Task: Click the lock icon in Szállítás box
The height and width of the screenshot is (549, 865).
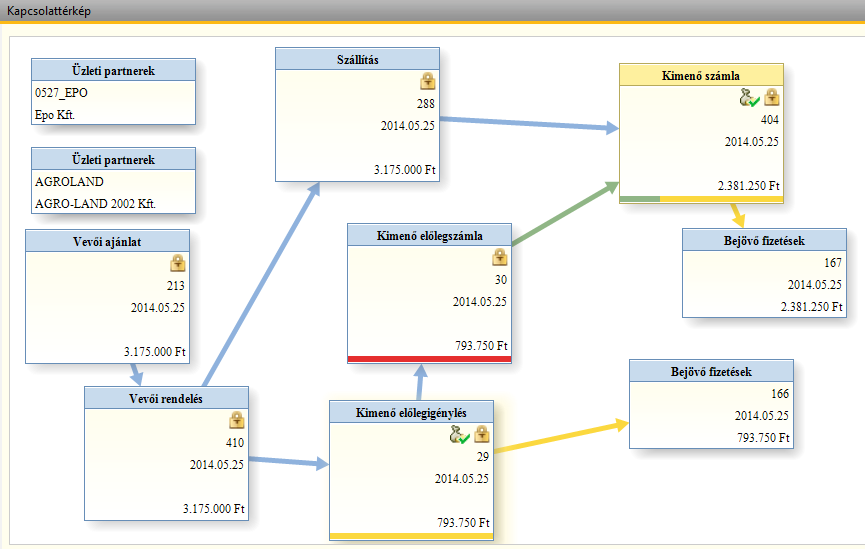Action: (x=428, y=81)
